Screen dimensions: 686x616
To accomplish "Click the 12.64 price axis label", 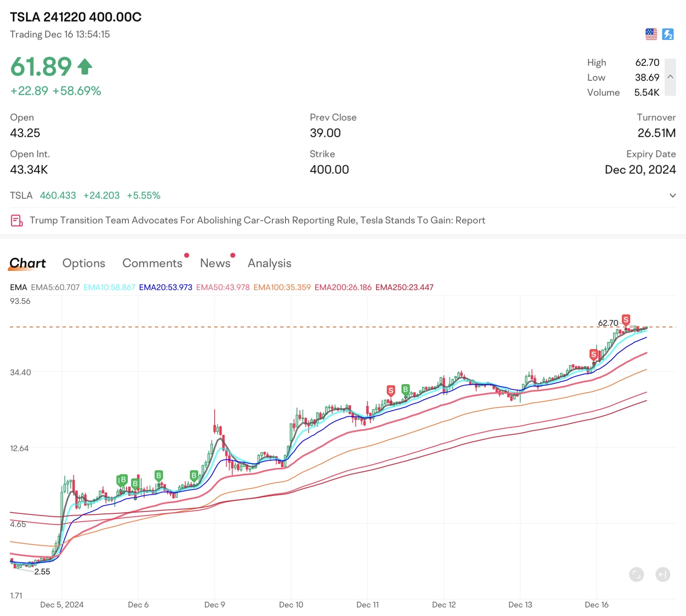I will point(19,448).
